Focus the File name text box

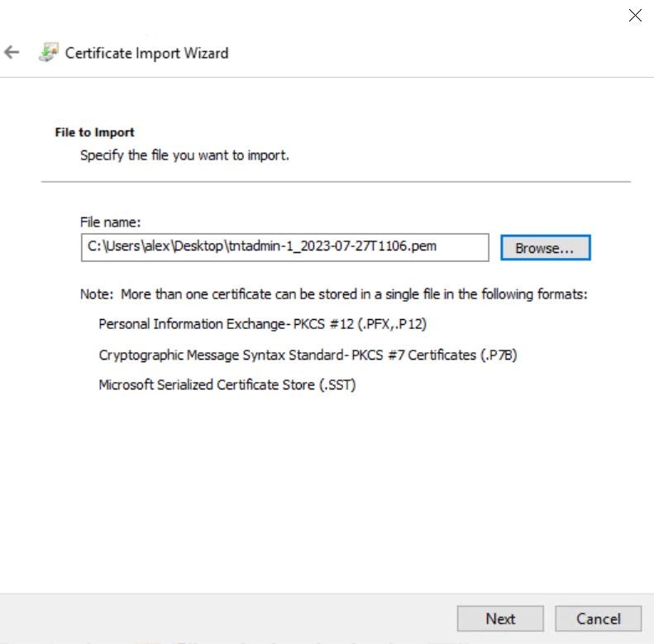click(285, 247)
